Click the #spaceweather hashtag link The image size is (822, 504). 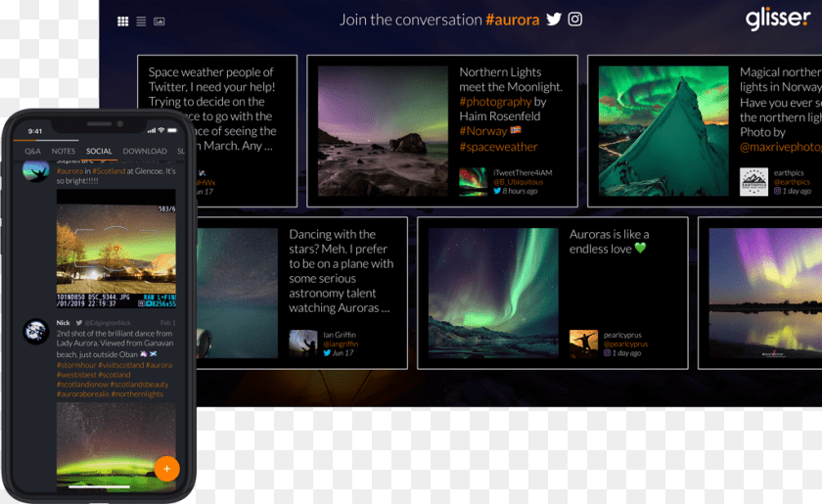[498, 147]
